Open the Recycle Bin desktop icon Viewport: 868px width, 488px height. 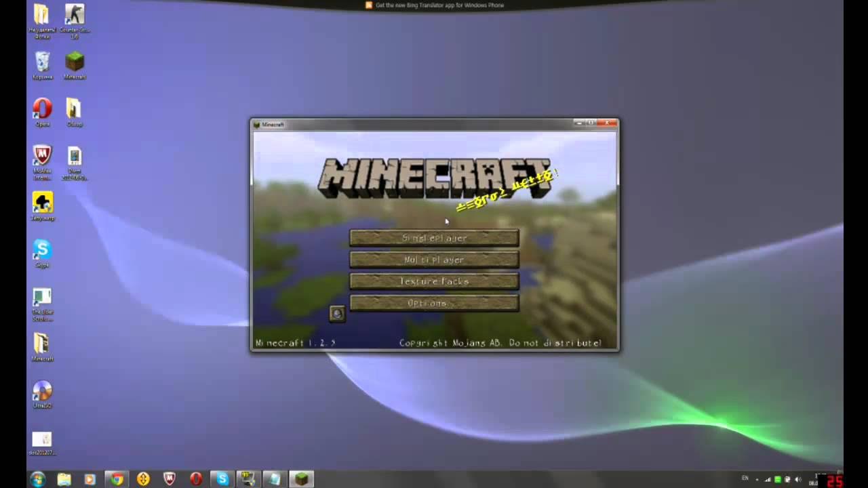pos(42,65)
